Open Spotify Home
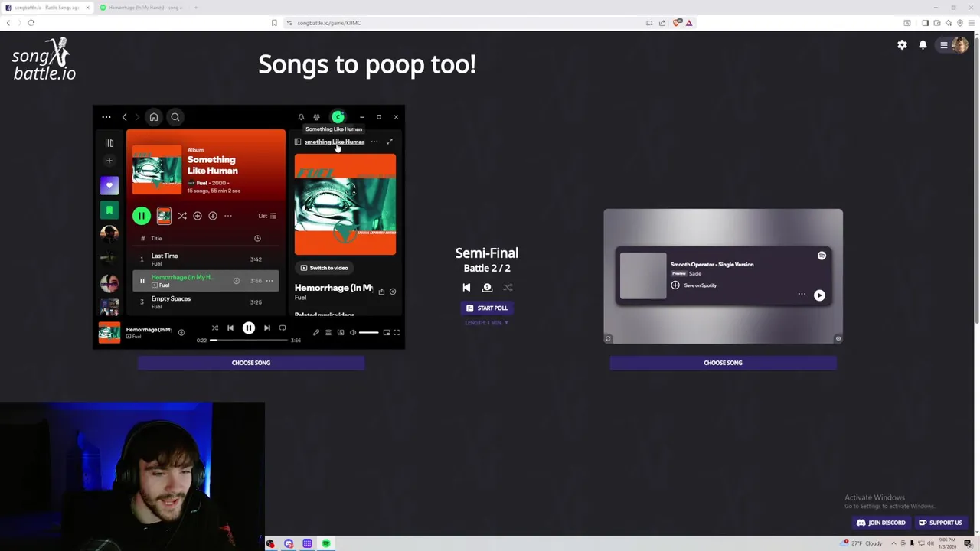Screen dimensions: 980x551 point(154,117)
